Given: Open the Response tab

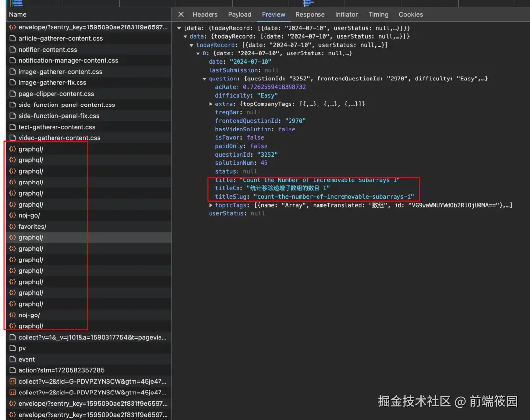Looking at the screenshot, I should click(310, 15).
